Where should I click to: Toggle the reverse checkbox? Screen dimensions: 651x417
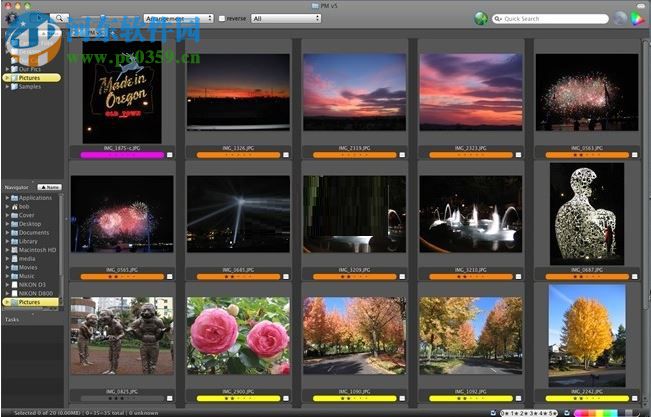tap(222, 19)
